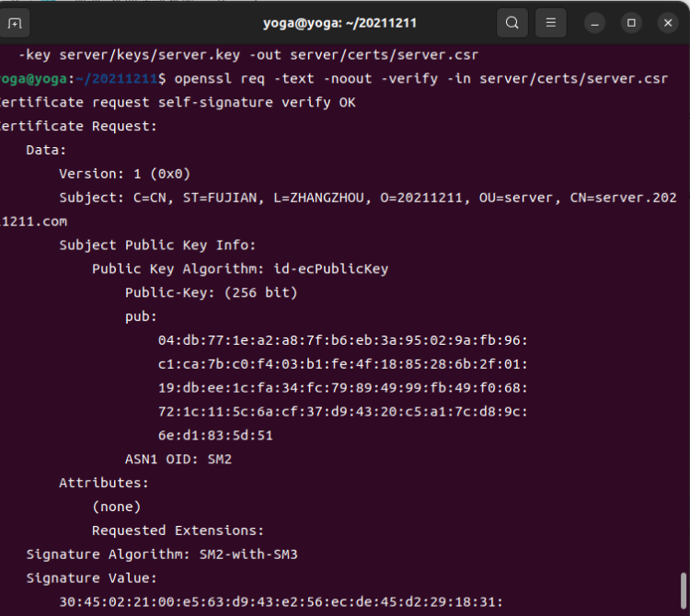The image size is (690, 616).
Task: Click the first pub hex row 04:db:77
Action: [343, 340]
